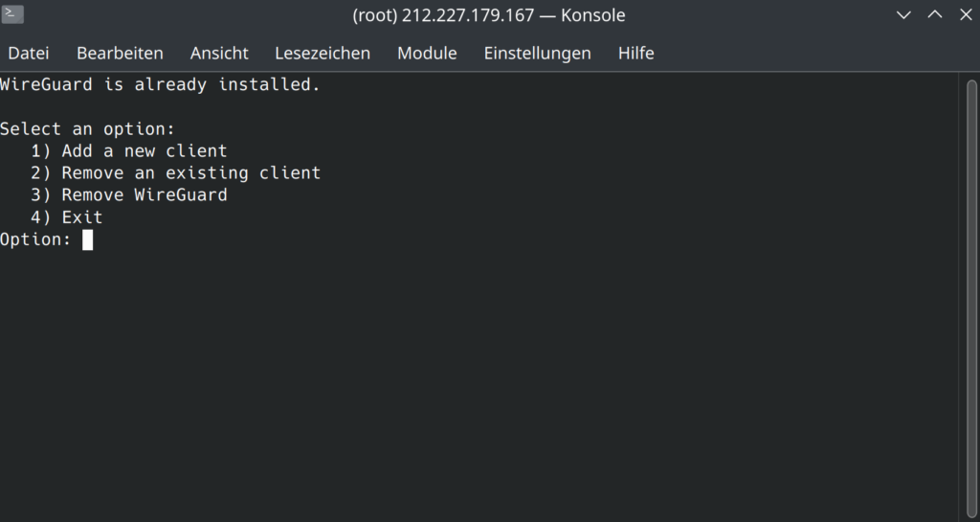
Task: Click the window title showing 212.227.179.167
Action: (x=489, y=15)
